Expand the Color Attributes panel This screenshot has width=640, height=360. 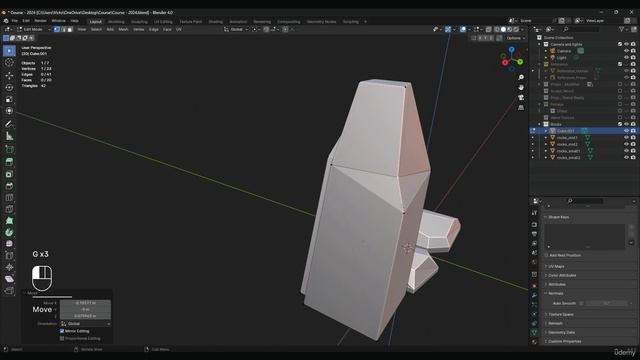[562, 276]
